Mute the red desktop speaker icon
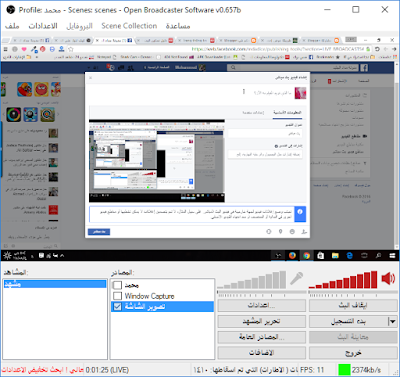Screen dimensions: 400x377 [388, 278]
